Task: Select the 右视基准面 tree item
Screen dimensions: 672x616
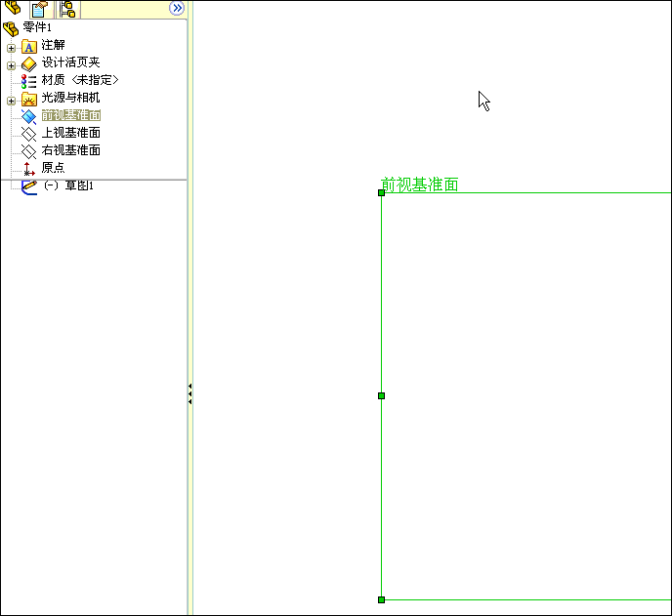Action: tap(70, 150)
